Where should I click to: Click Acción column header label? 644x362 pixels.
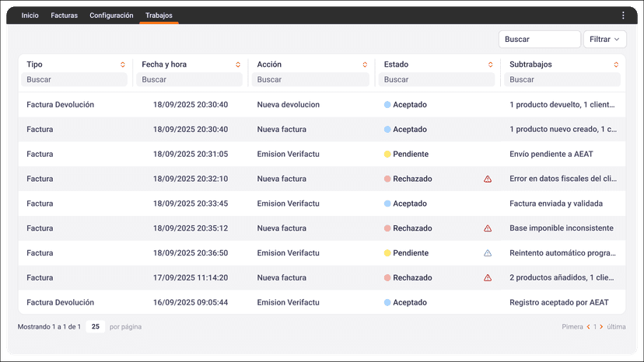(x=269, y=64)
